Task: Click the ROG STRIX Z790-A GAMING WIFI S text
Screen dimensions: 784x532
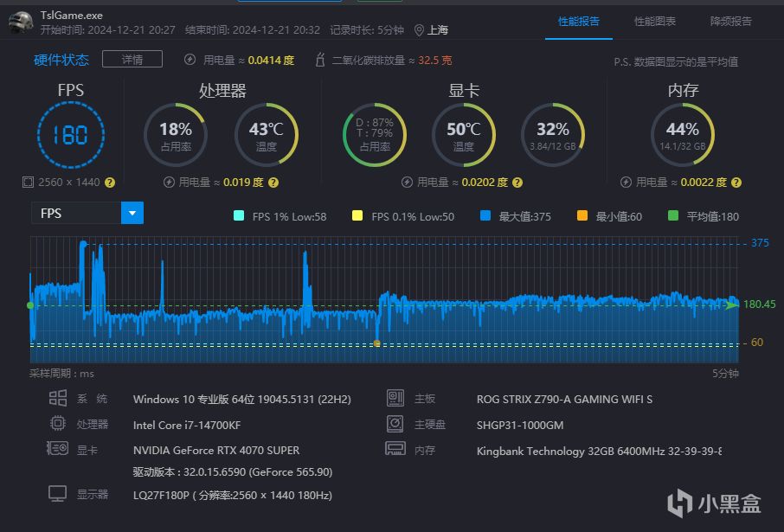Action: pos(564,399)
